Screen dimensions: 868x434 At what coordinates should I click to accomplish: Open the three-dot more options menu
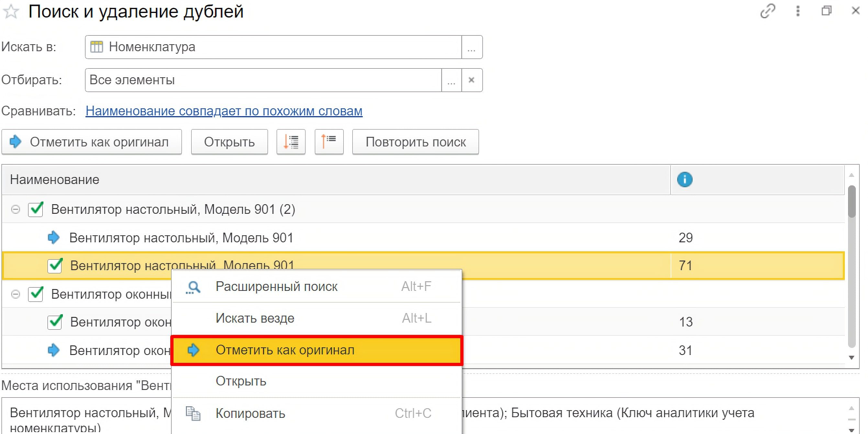[797, 11]
